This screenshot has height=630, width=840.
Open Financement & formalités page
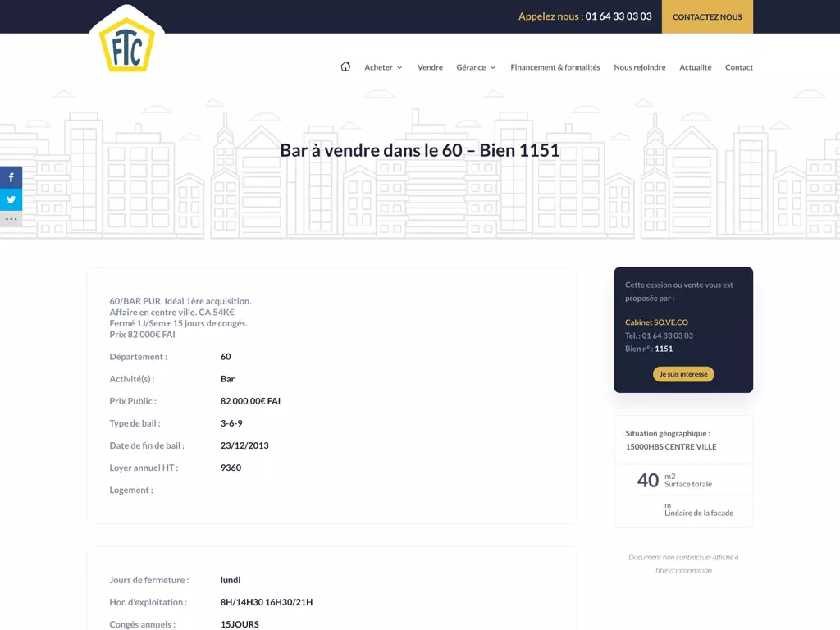pyautogui.click(x=555, y=67)
